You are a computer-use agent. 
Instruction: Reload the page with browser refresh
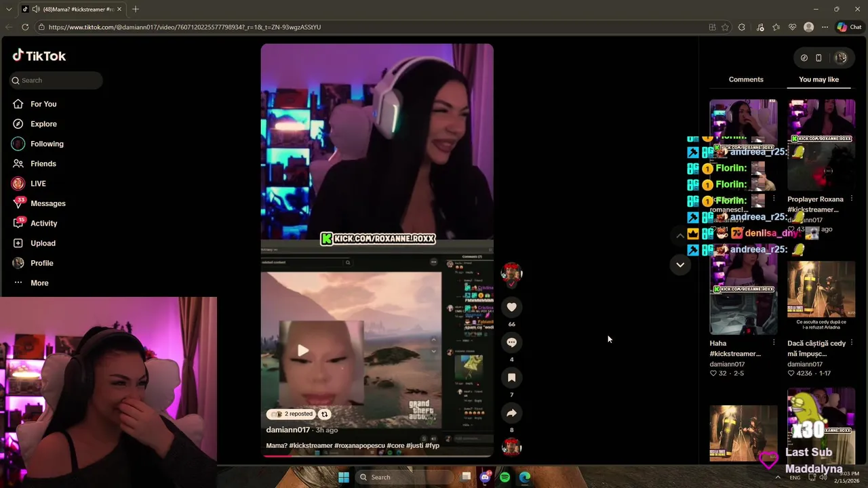pyautogui.click(x=25, y=27)
